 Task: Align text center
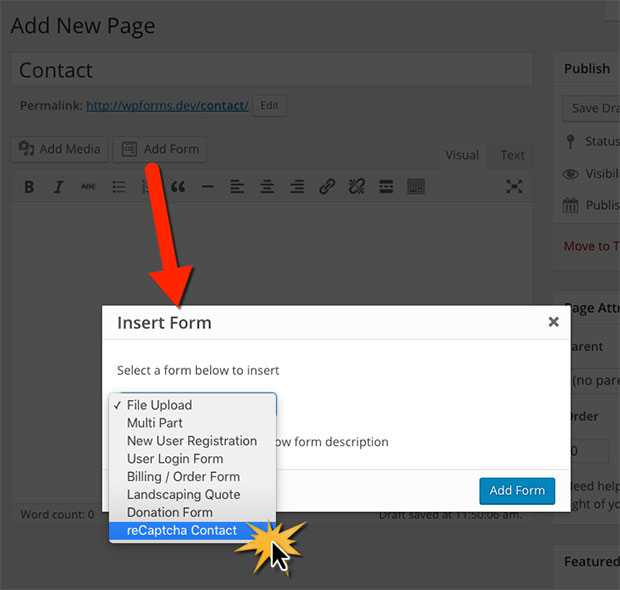[267, 187]
